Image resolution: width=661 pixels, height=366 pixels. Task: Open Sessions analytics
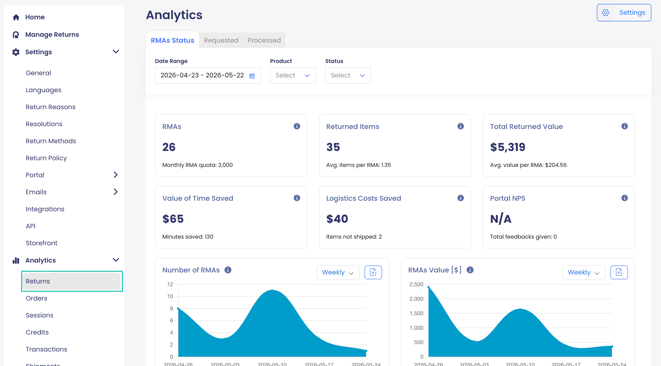point(39,315)
